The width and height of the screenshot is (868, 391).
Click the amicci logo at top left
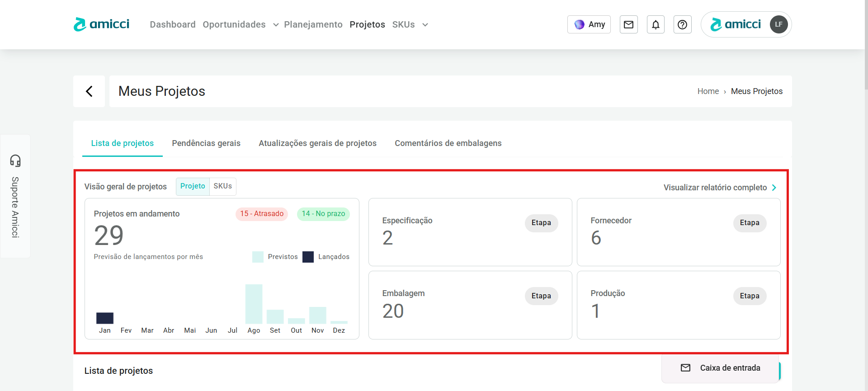click(x=102, y=24)
